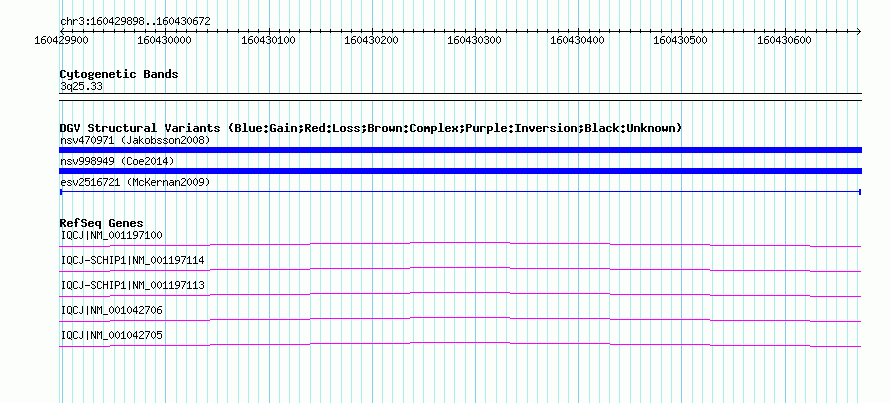Select ruler tick label 160430200
This screenshot has width=890, height=403.
pos(371,40)
